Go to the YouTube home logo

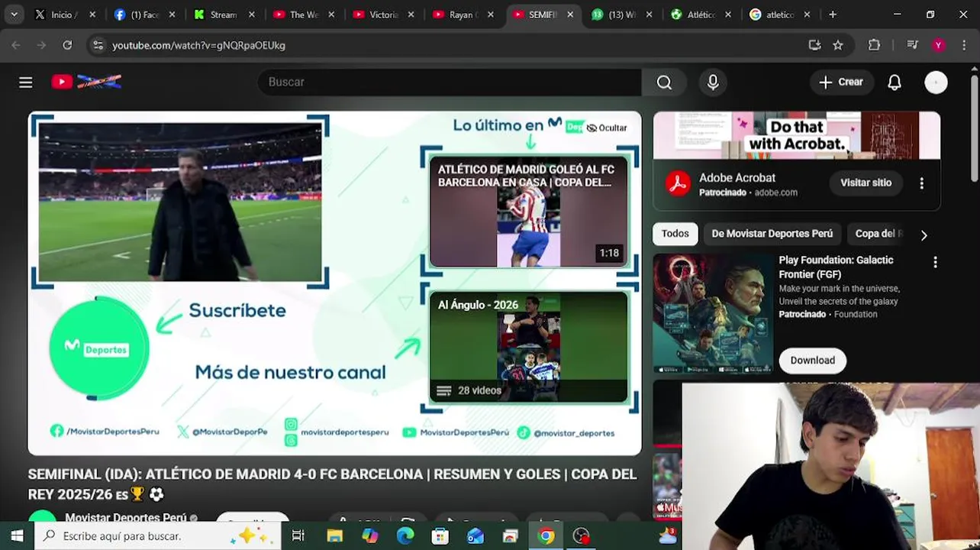86,82
